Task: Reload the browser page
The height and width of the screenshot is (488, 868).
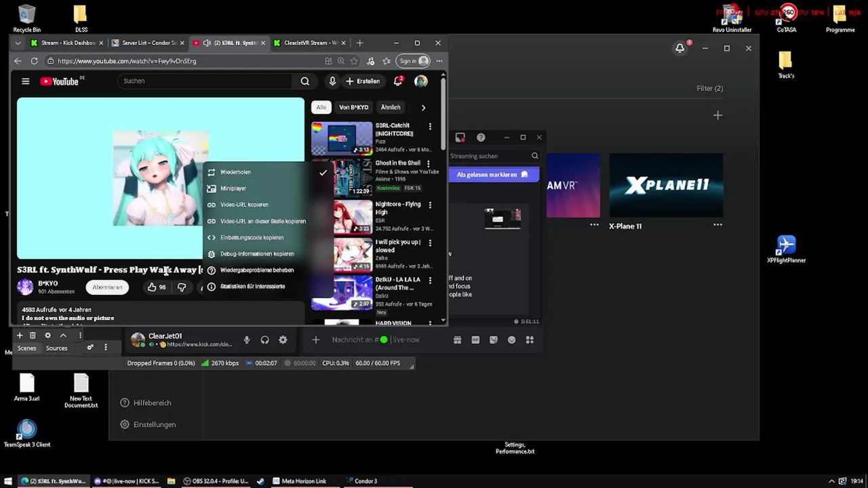Action: (x=34, y=61)
